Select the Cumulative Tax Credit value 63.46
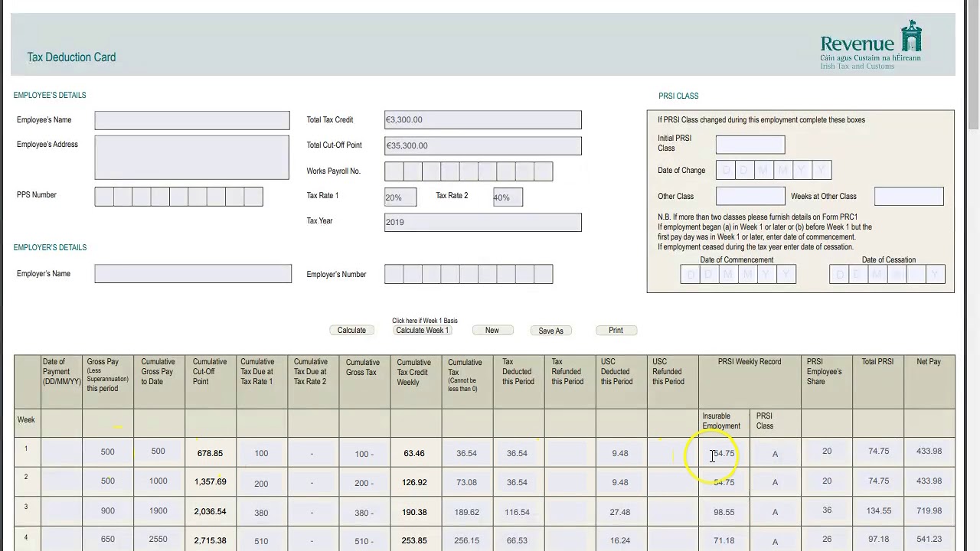Screen dimensions: 980x551 pos(414,454)
